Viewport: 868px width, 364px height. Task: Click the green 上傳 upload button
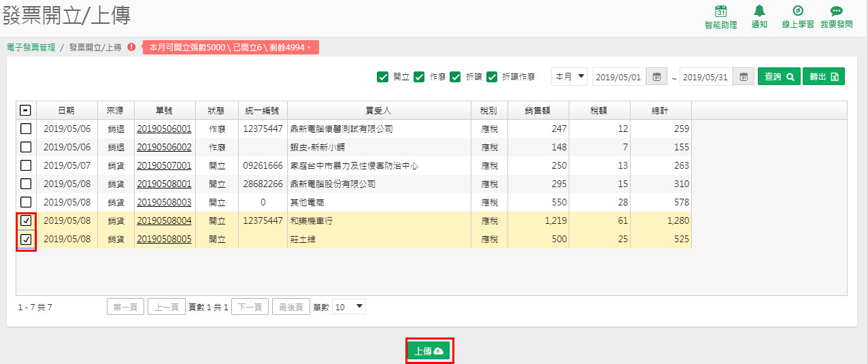click(x=429, y=351)
